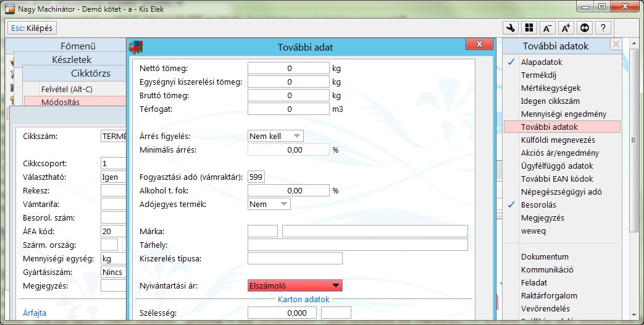This screenshot has height=325, width=644.
Task: Click side panel scrollbar down arrow
Action: pyautogui.click(x=633, y=314)
